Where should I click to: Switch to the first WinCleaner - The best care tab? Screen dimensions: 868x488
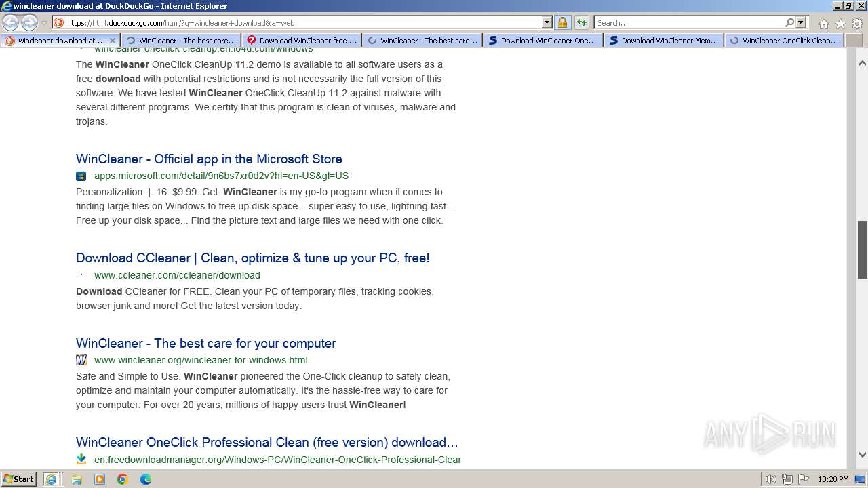coord(182,41)
